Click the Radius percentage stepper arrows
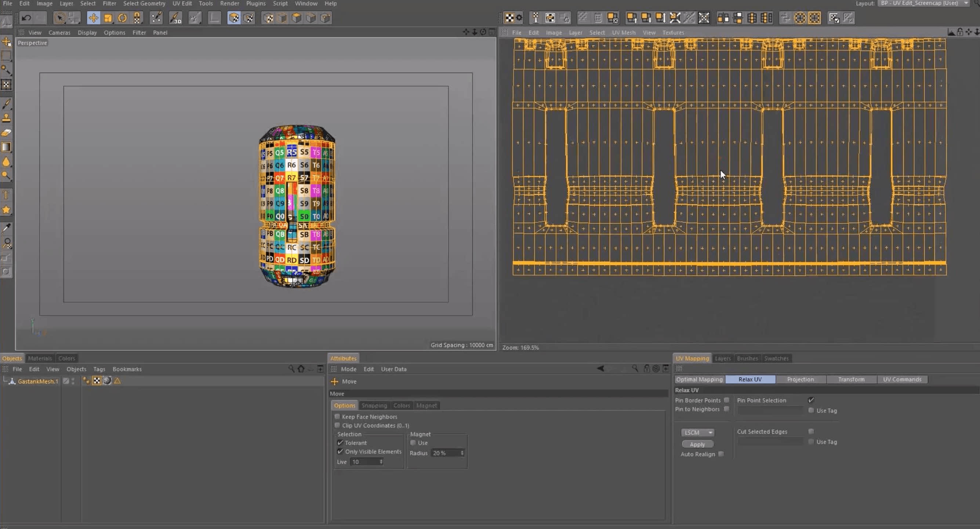 (x=462, y=453)
